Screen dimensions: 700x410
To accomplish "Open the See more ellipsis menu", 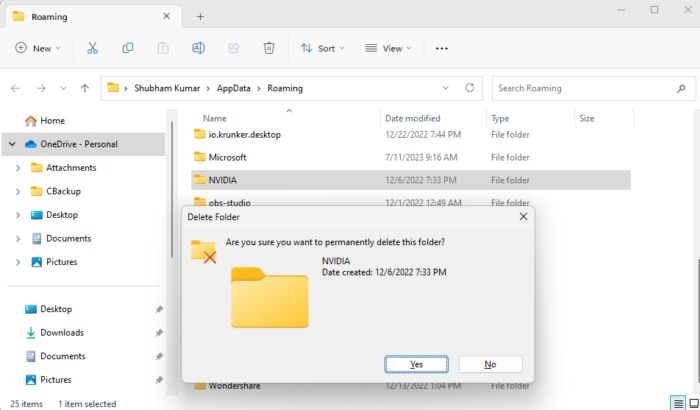I will [x=442, y=48].
